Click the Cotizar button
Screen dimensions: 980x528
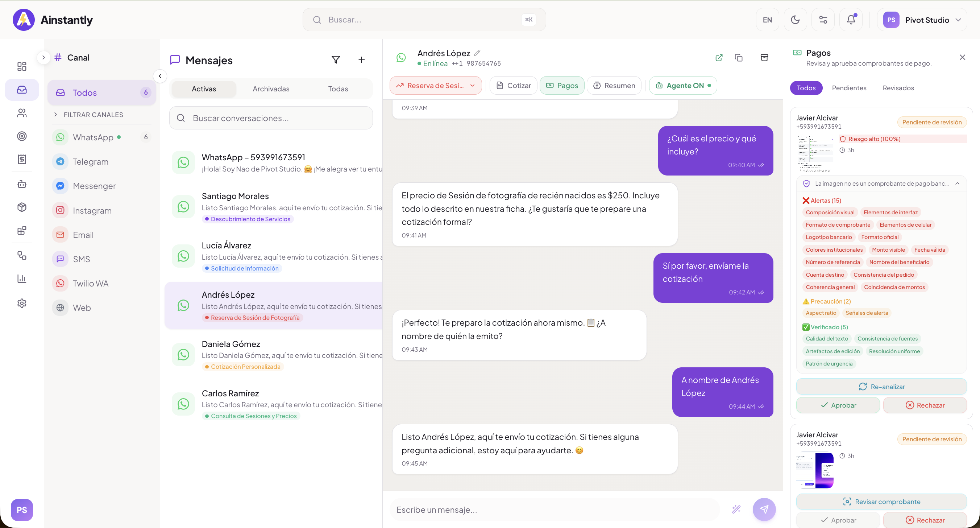click(513, 85)
